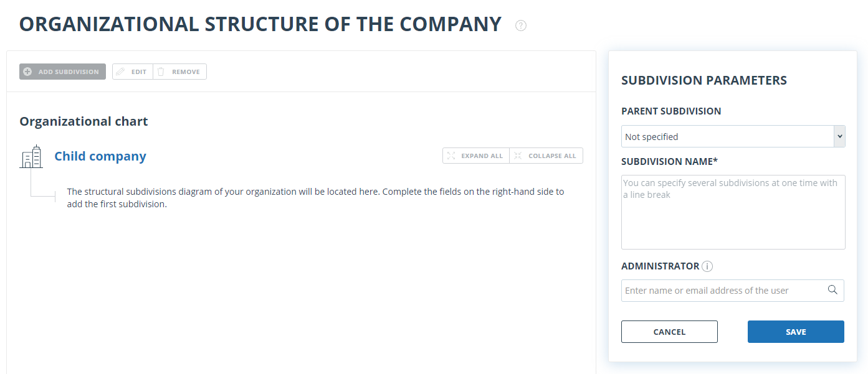
Task: Click the plus icon on Add Subdivision
Action: [27, 72]
